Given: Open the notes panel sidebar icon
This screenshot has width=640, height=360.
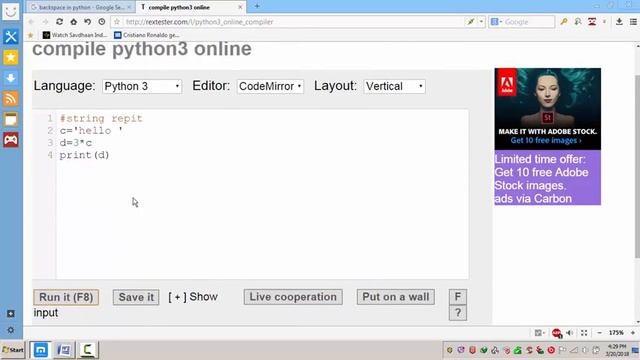Looking at the screenshot, I should tap(11, 119).
